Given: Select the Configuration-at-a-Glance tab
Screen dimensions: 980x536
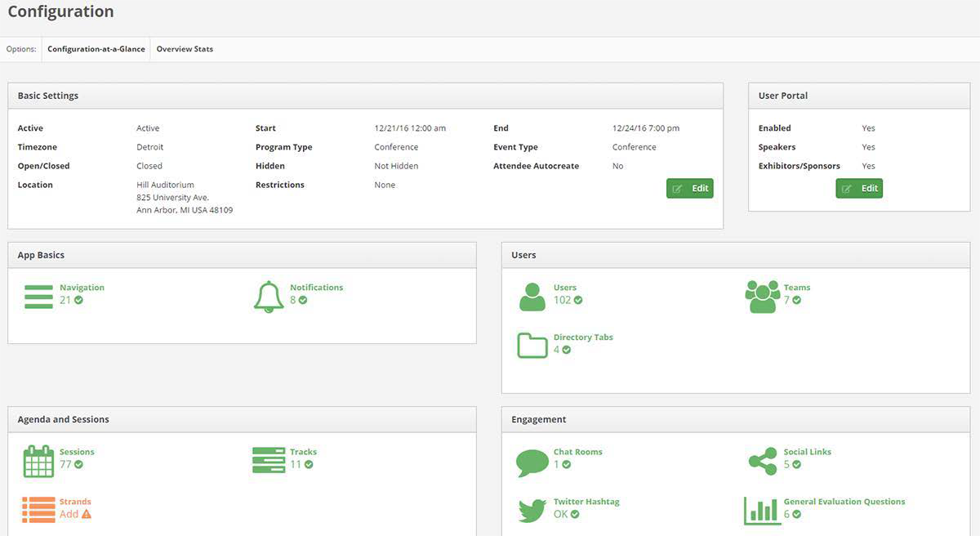Looking at the screenshot, I should click(96, 49).
